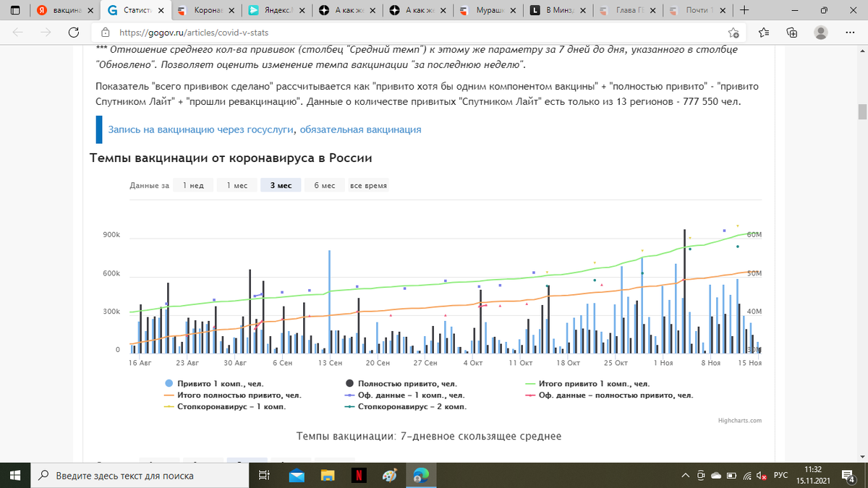Click the browser profile avatar icon

click(820, 33)
